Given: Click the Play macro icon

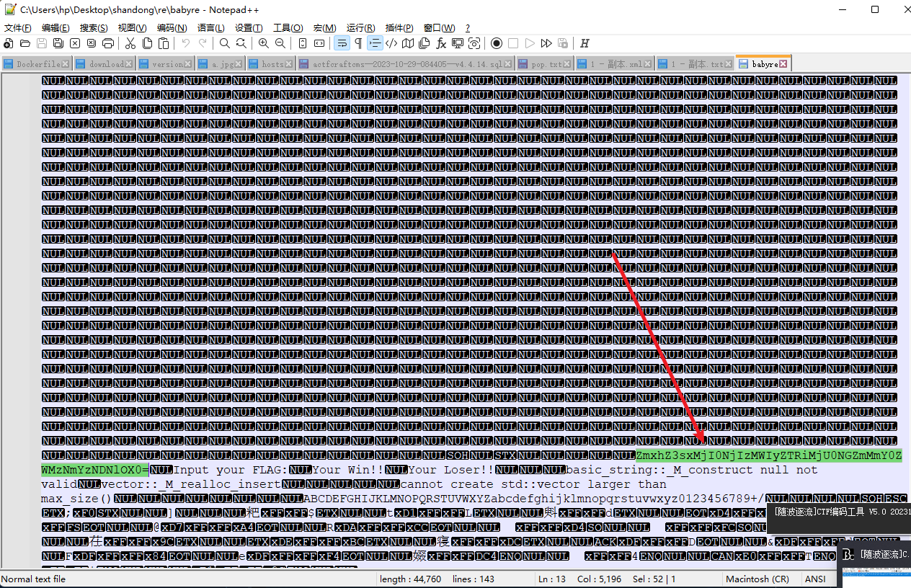Looking at the screenshot, I should point(530,43).
